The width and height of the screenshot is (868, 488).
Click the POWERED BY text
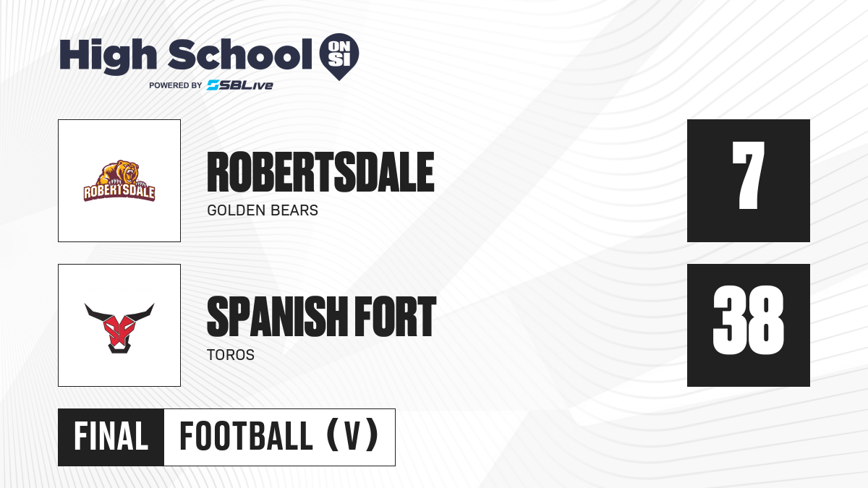pyautogui.click(x=175, y=85)
